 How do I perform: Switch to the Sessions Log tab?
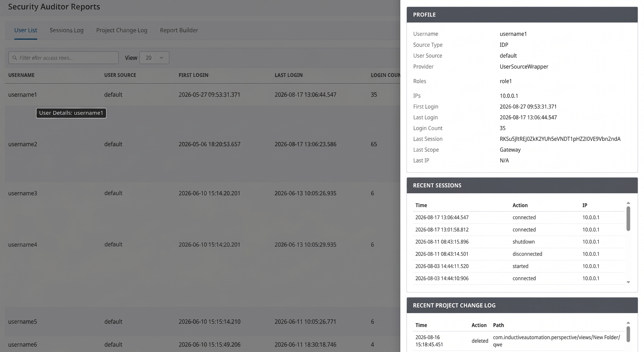click(x=67, y=30)
